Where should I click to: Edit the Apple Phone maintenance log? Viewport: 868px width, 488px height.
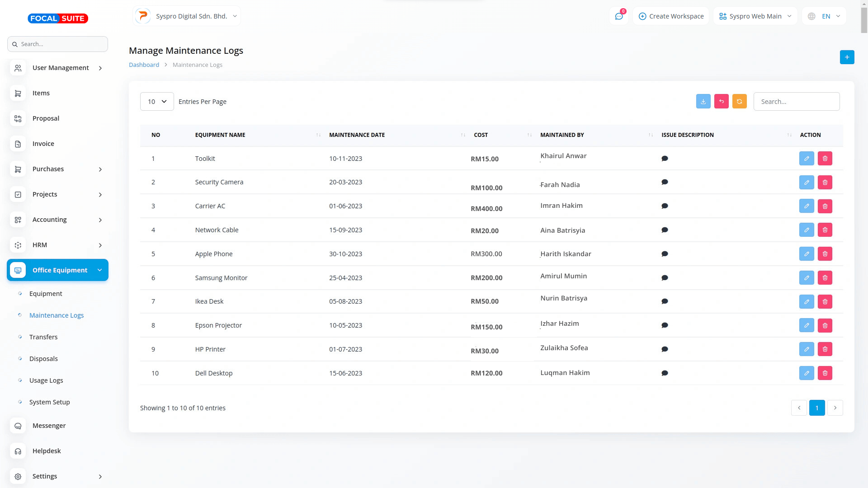point(806,254)
